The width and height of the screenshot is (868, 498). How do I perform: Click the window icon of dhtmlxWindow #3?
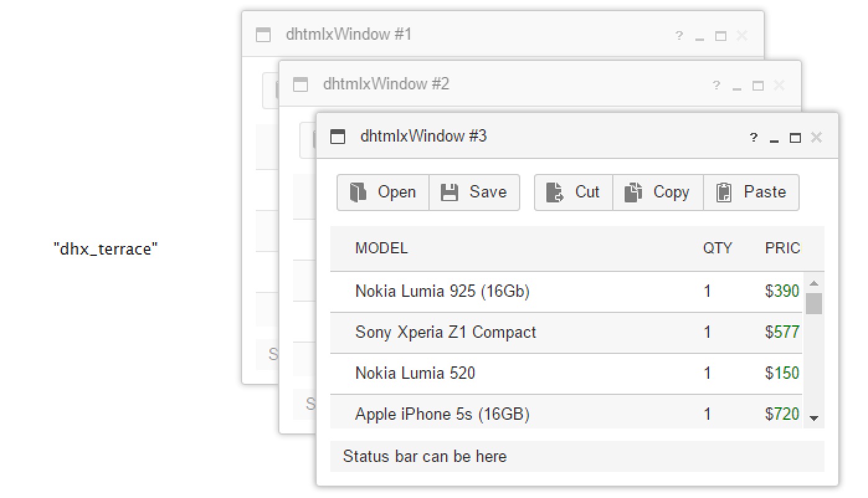(338, 137)
